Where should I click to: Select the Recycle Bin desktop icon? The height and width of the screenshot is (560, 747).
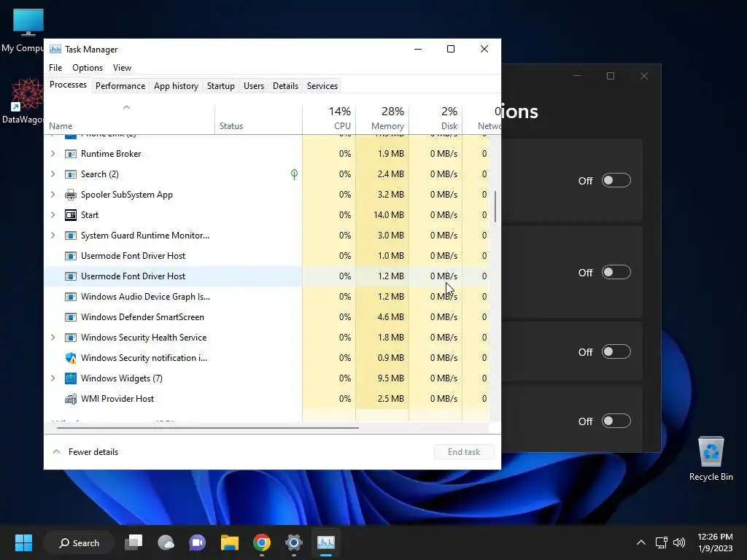(711, 459)
